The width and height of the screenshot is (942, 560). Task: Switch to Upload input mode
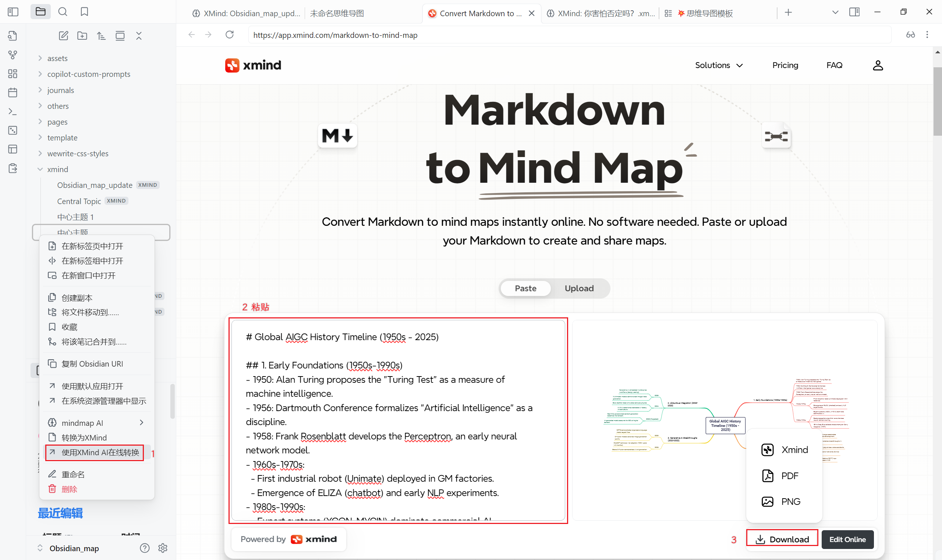pos(579,288)
